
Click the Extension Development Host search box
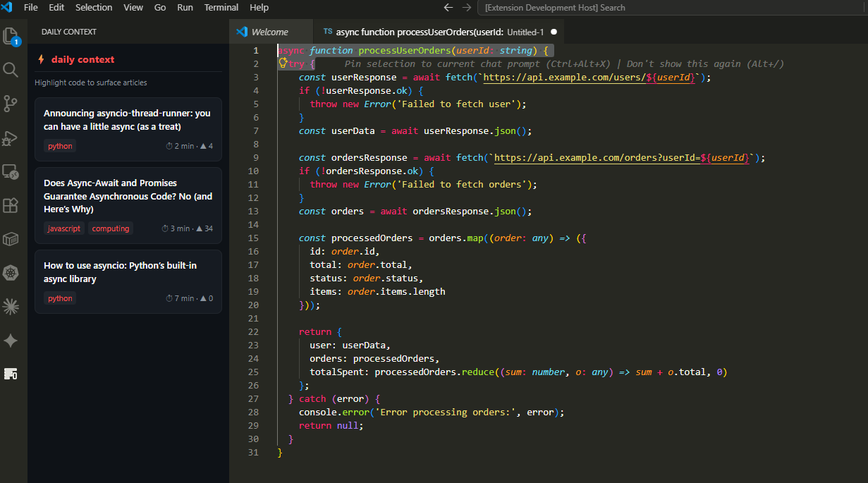pos(672,7)
